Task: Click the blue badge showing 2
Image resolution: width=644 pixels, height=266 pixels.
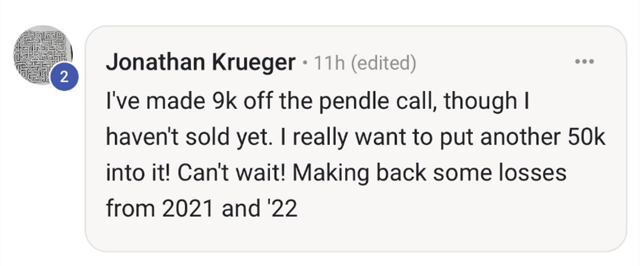Action: tap(64, 77)
